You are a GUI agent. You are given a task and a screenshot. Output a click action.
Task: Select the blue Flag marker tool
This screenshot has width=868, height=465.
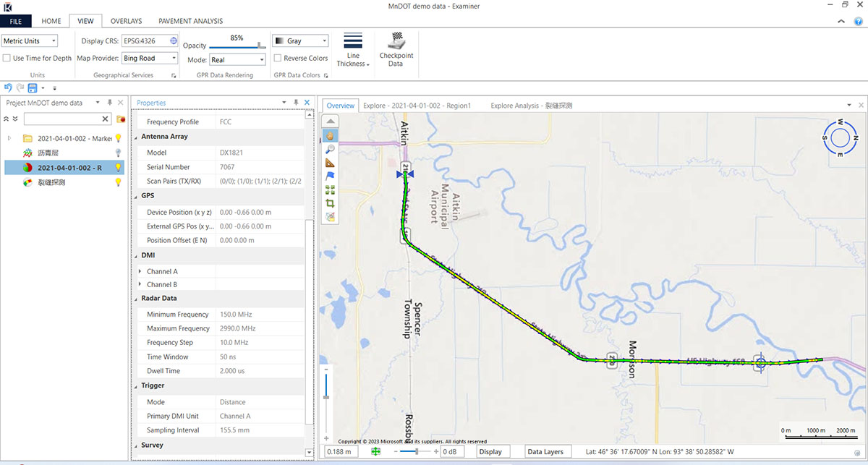coord(330,176)
